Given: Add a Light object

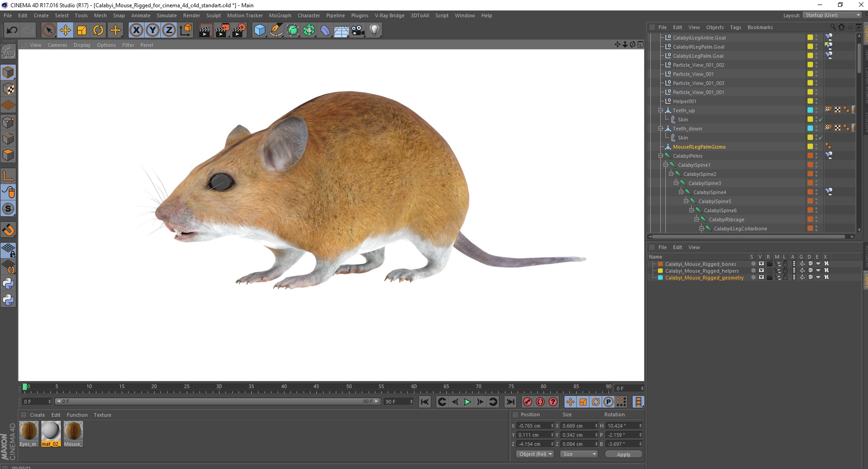Looking at the screenshot, I should click(x=374, y=30).
